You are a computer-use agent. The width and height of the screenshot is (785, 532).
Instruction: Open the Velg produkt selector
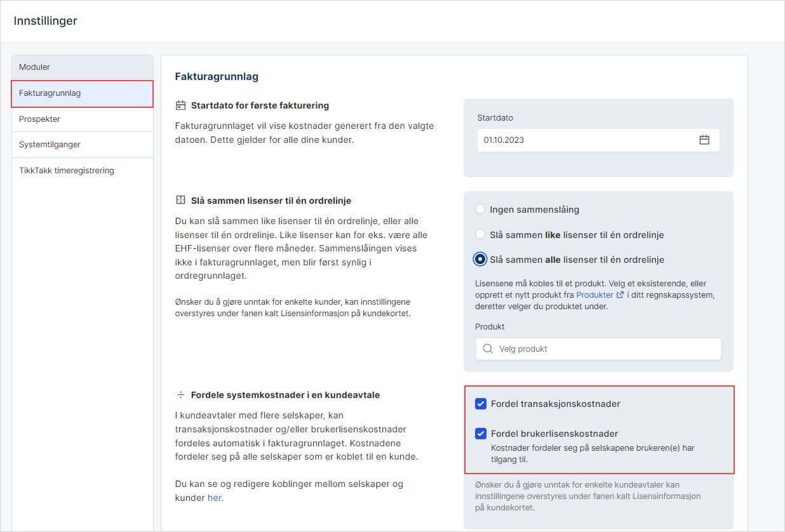(x=597, y=349)
